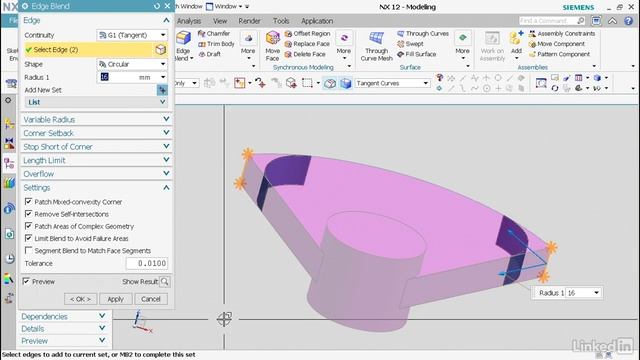Select the Chamfer tool

[x=214, y=33]
